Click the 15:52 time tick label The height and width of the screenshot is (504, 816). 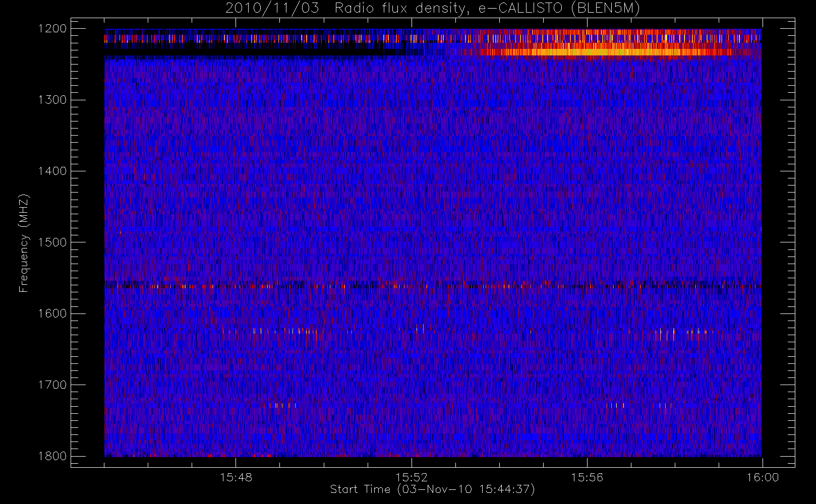[412, 477]
